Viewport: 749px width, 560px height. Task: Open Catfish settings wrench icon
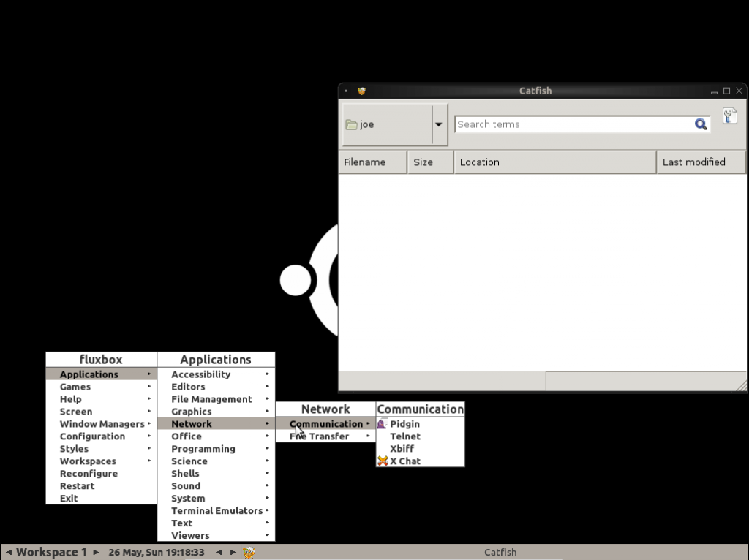click(x=729, y=116)
